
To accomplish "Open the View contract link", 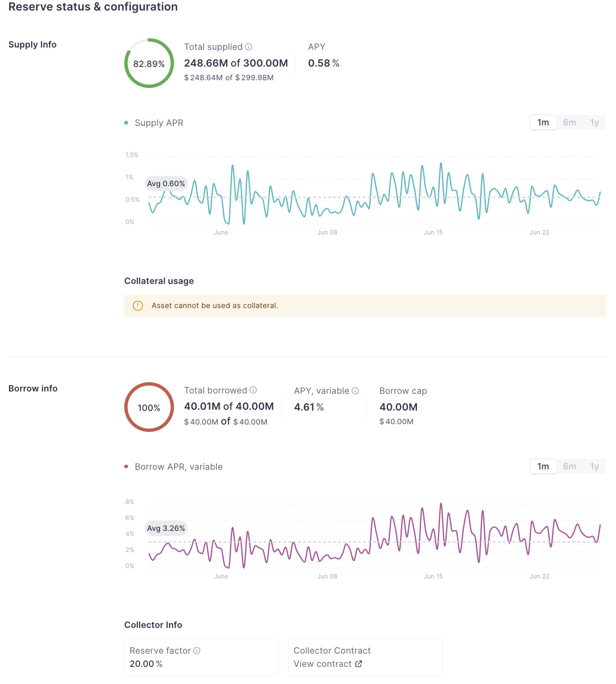I will 322,664.
